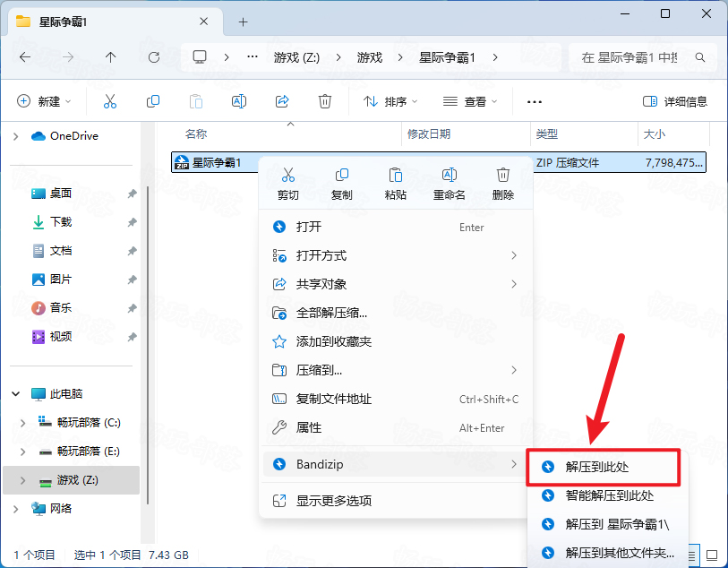Sort by the 修改日期 column header
Viewport: 728px width, 568px height.
467,134
